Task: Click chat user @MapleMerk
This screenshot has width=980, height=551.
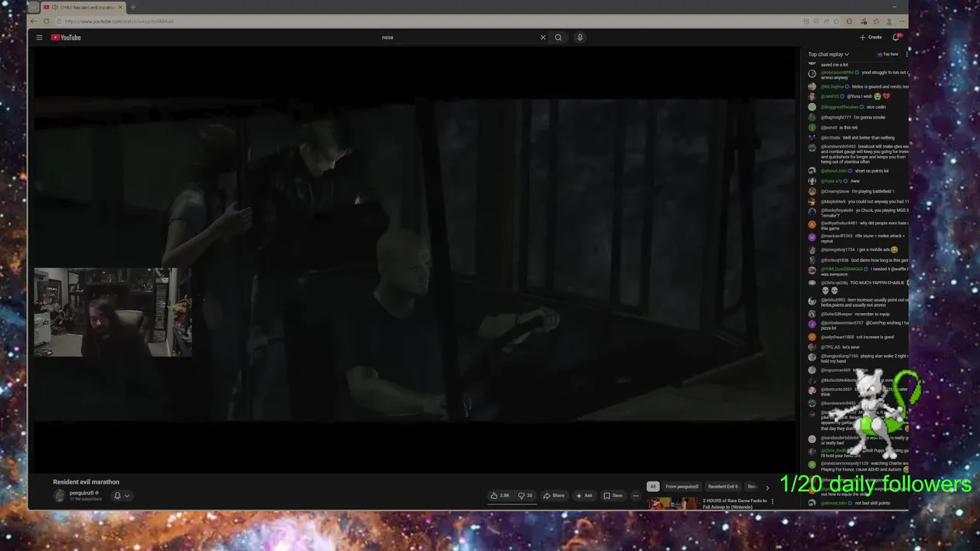Action: tap(833, 201)
